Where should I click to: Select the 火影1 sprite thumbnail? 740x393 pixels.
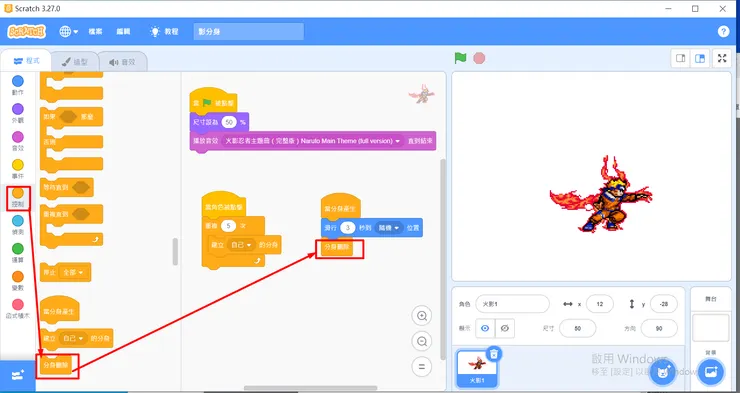pos(476,368)
